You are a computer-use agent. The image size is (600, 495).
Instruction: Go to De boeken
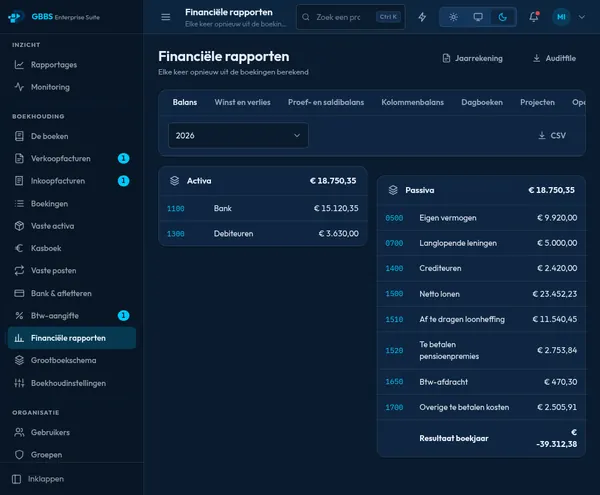pyautogui.click(x=72, y=136)
